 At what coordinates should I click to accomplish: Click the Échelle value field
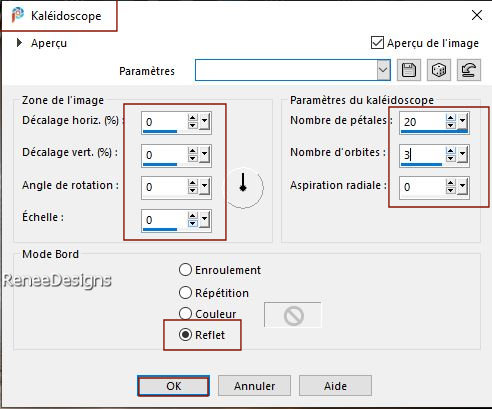pyautogui.click(x=163, y=220)
